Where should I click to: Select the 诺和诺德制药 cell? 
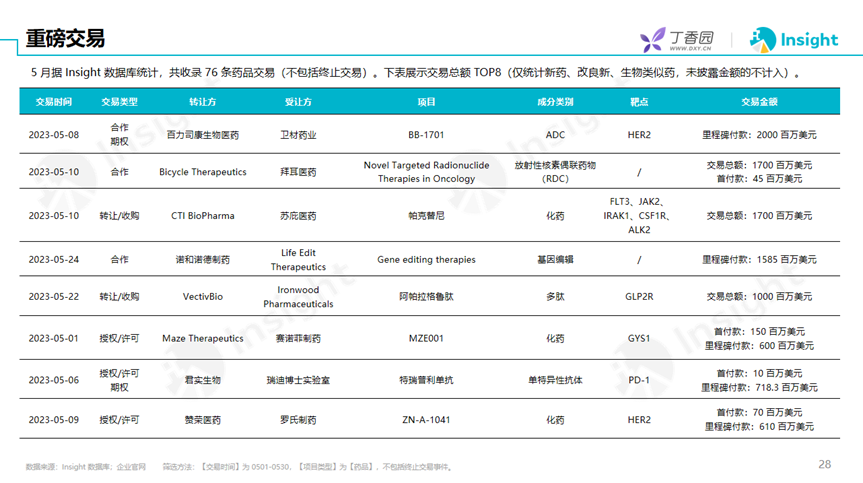(x=203, y=260)
